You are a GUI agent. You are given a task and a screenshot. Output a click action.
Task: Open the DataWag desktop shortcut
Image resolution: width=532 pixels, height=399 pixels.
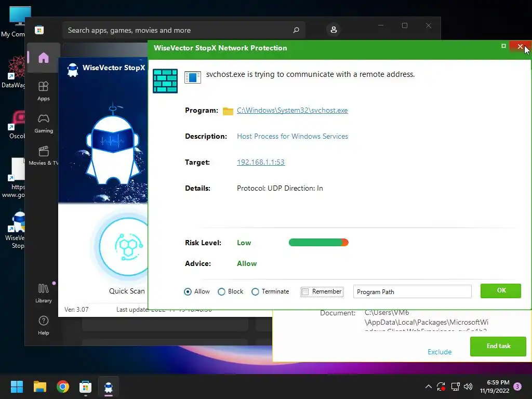coord(14,72)
